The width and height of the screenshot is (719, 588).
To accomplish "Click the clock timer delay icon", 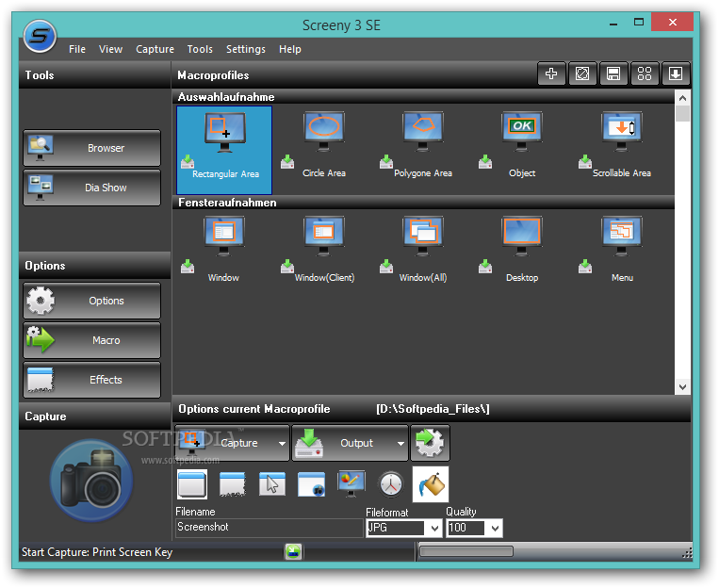I will click(x=391, y=484).
